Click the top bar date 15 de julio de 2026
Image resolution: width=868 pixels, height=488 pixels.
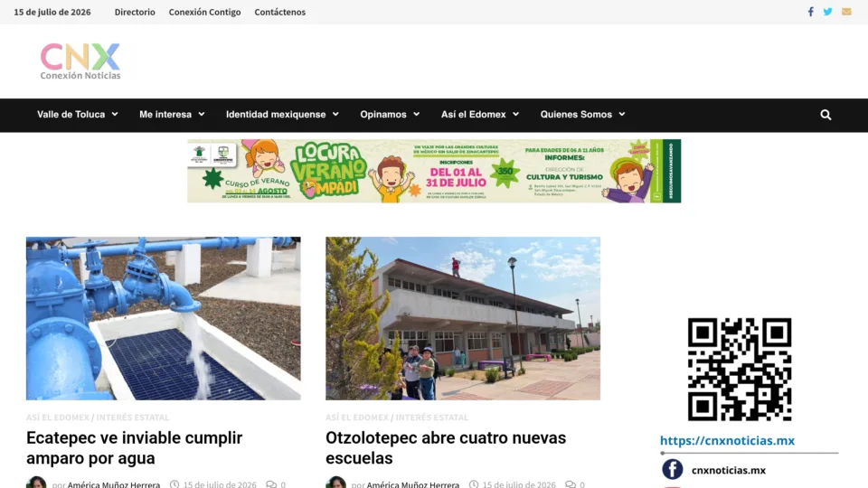pos(52,12)
